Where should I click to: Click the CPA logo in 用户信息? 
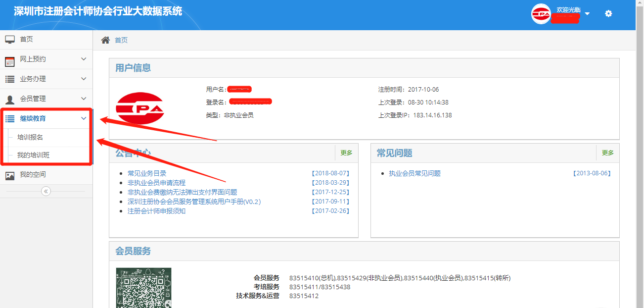click(139, 108)
